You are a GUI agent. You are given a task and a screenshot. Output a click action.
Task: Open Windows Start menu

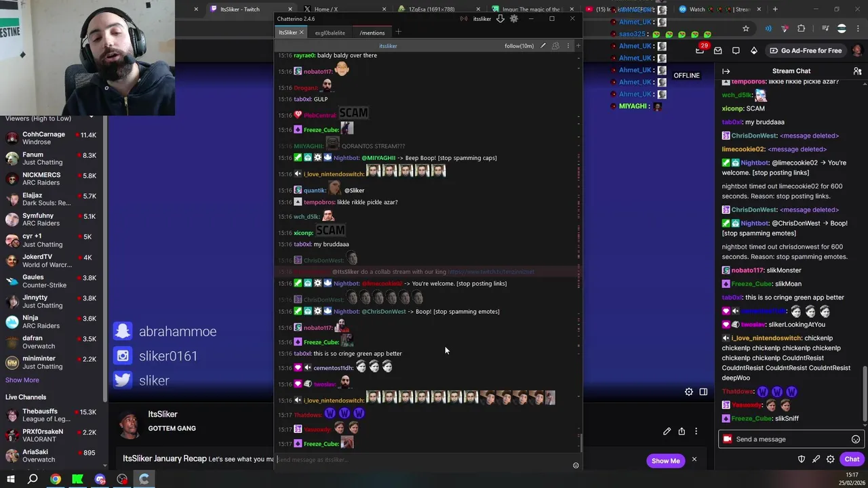11,479
